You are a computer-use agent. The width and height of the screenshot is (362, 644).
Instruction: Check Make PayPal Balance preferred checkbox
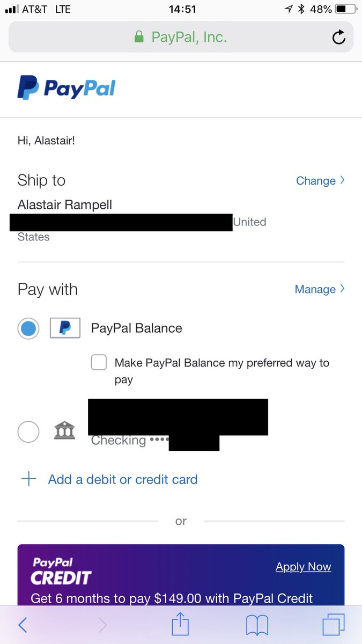click(x=99, y=363)
